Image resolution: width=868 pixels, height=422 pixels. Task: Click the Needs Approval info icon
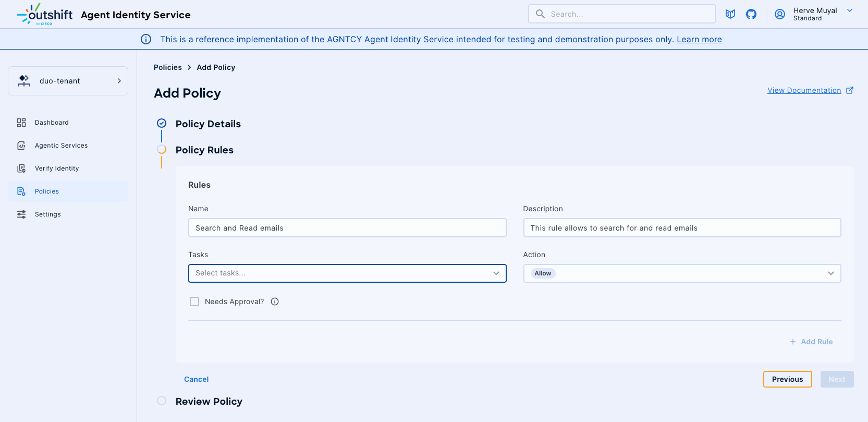(275, 302)
